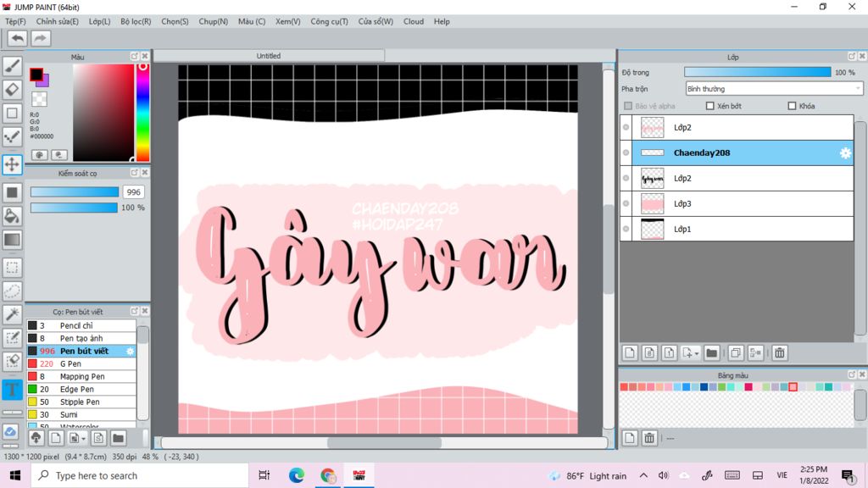The height and width of the screenshot is (488, 868).
Task: Delete the palette color with trash icon
Action: click(x=649, y=438)
